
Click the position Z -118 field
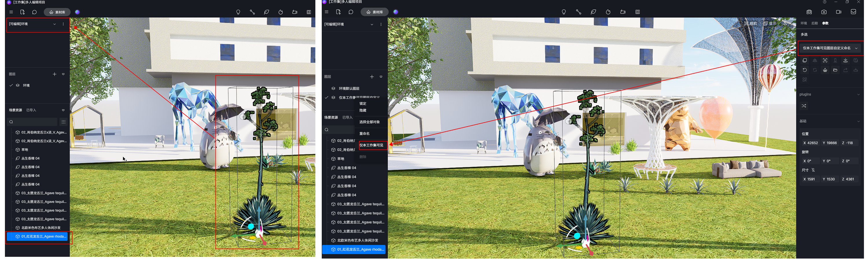click(x=849, y=143)
